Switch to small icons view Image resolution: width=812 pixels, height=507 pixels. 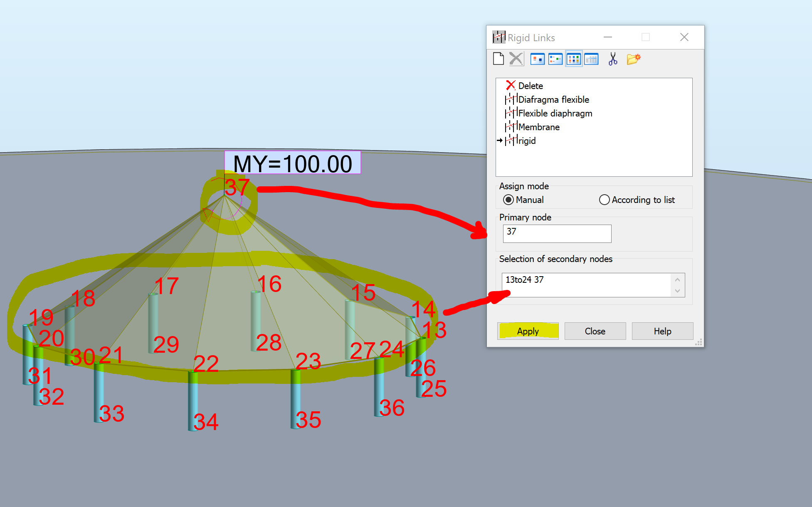[555, 59]
